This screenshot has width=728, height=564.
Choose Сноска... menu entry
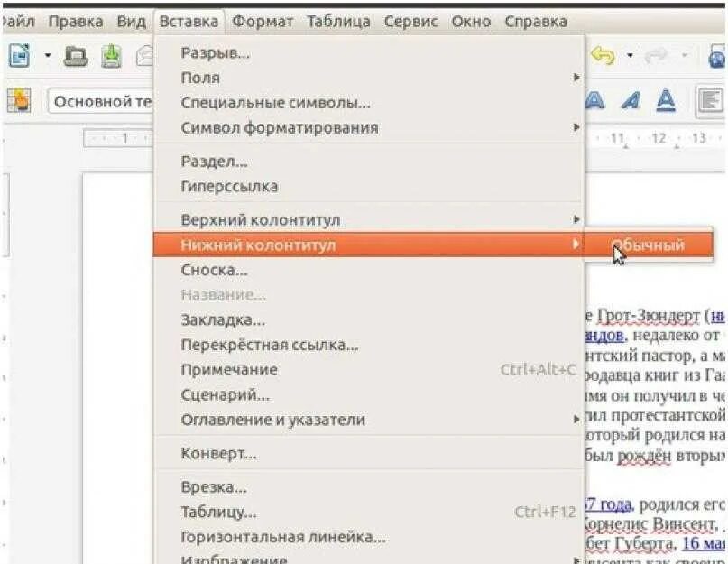point(369,270)
